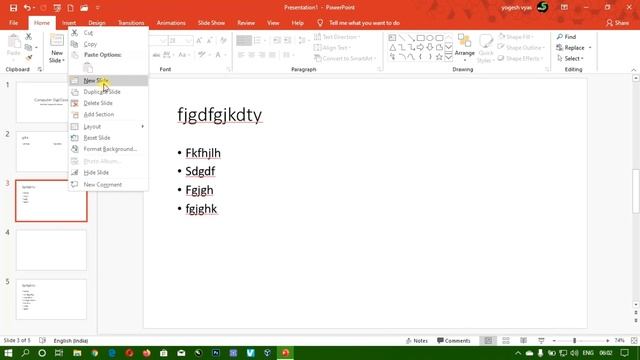Click Increase Font Size icon
640x360 pixels.
coord(199,40)
